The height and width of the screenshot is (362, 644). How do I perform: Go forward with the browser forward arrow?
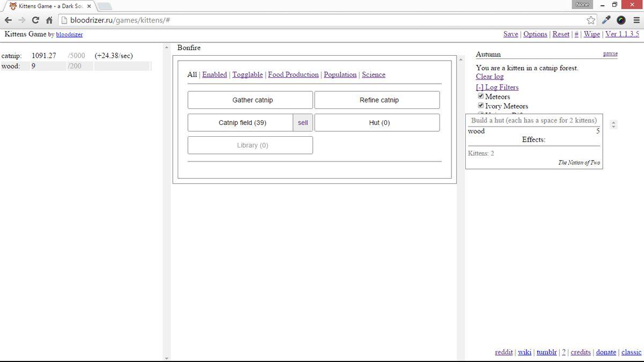pyautogui.click(x=21, y=20)
